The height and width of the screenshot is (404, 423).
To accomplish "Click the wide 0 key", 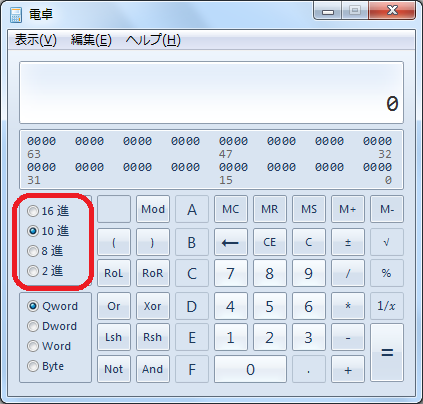I will (x=251, y=369).
